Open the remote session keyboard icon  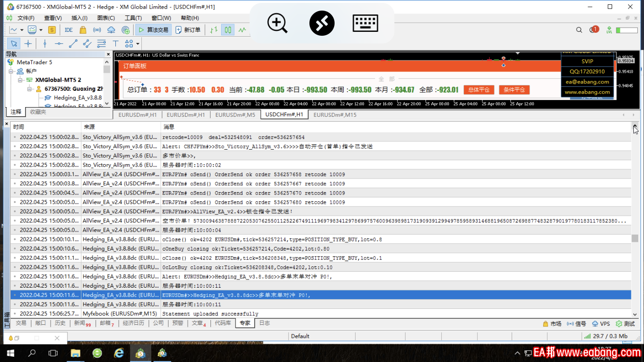point(365,23)
